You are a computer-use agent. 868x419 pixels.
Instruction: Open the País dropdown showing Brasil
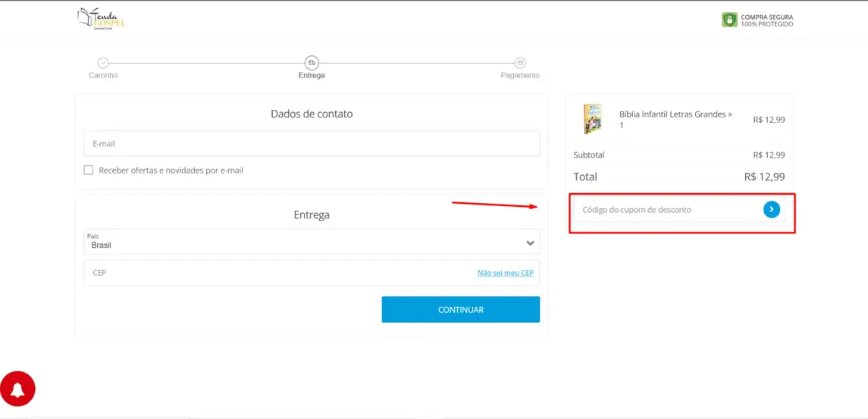(x=312, y=242)
